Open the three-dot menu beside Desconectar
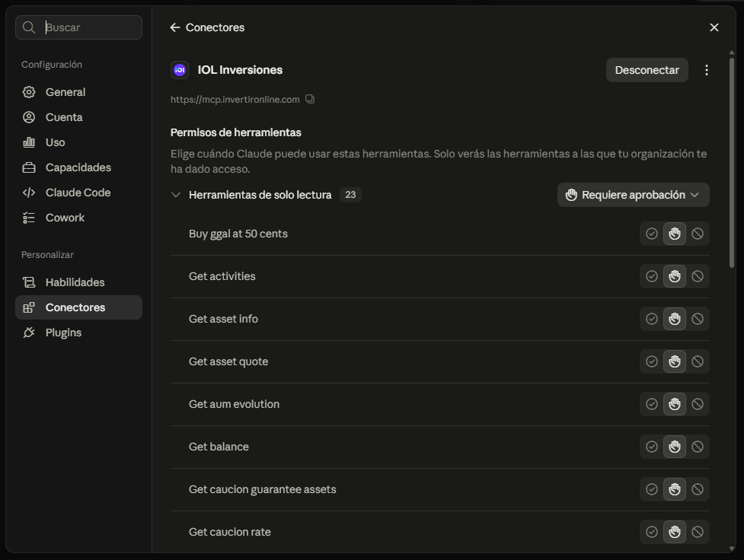This screenshot has height=560, width=744. (707, 70)
